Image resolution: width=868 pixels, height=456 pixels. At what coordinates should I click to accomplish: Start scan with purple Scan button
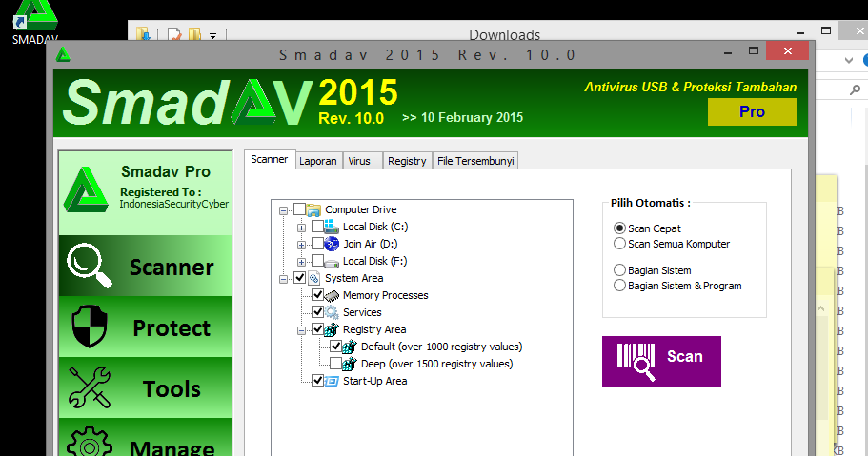coord(661,361)
